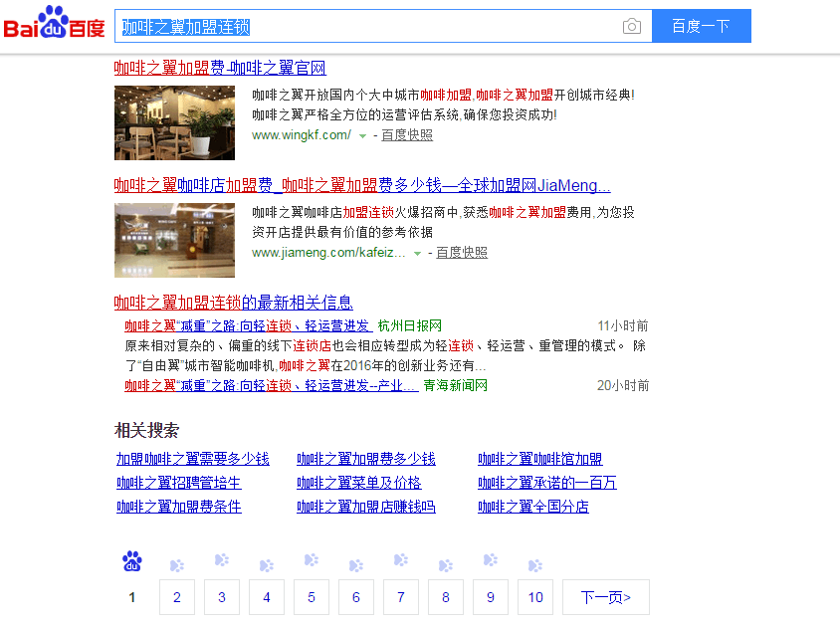Open related search 咖啡之翼招聘管培生
The image size is (840, 630).
[x=179, y=483]
